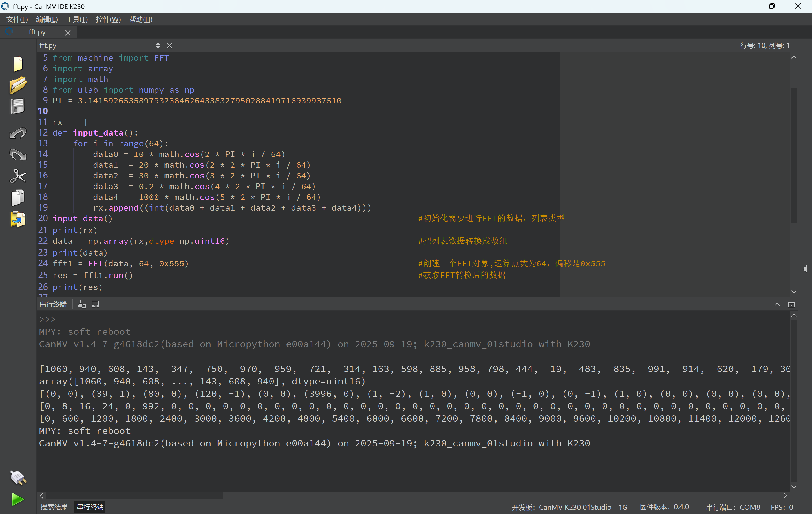Click the terminal horizontal scrollbar thumb
The width and height of the screenshot is (812, 514).
pyautogui.click(x=134, y=495)
